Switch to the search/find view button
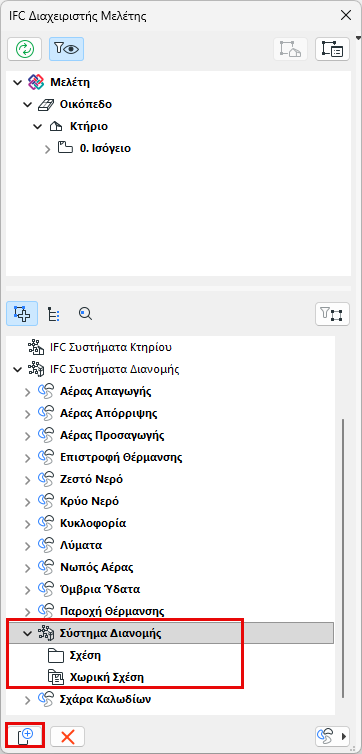 click(85, 314)
